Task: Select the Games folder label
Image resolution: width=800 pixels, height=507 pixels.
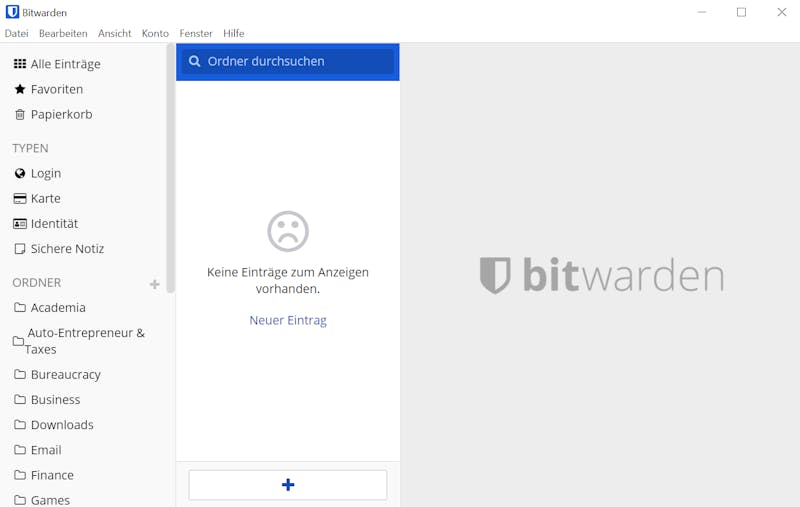Action: click(51, 500)
